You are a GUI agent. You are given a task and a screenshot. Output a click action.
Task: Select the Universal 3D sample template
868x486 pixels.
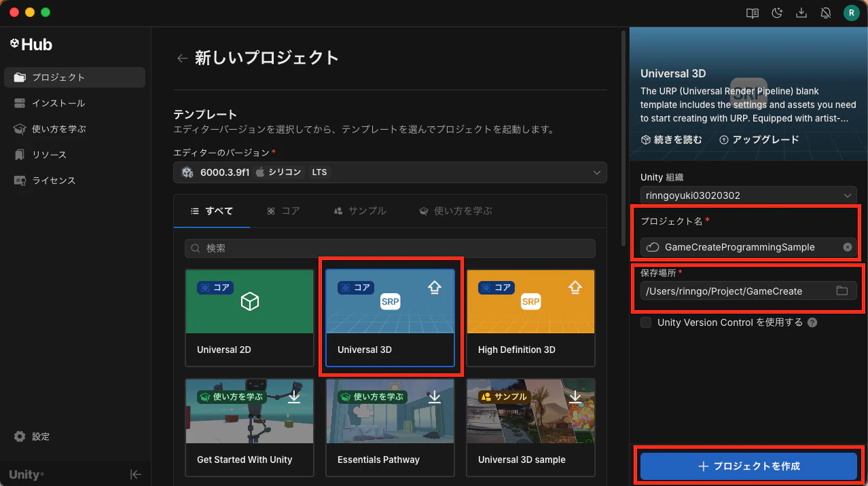(531, 428)
